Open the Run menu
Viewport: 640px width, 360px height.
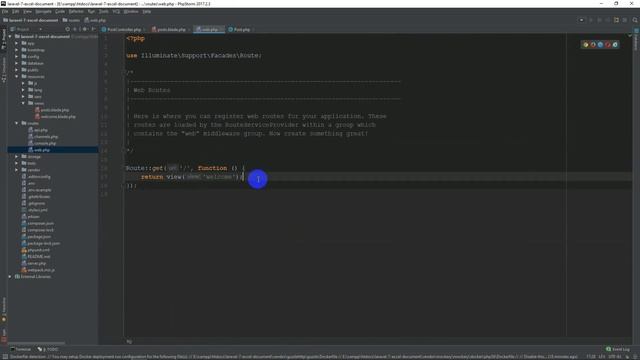tap(91, 11)
